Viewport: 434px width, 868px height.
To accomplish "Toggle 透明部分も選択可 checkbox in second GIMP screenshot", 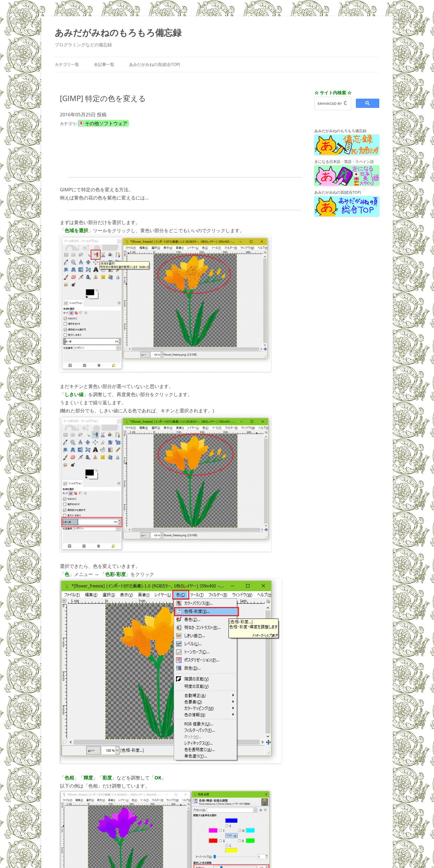I will click(x=65, y=510).
